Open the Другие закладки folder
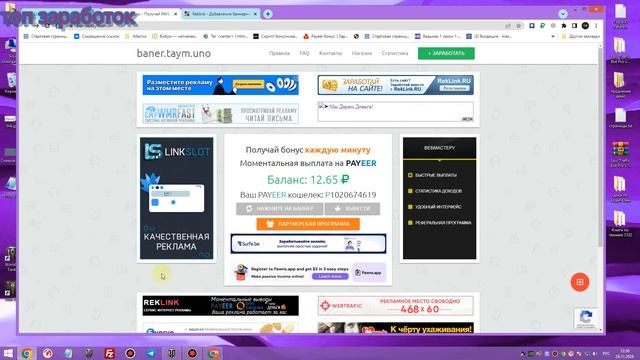 [x=580, y=36]
